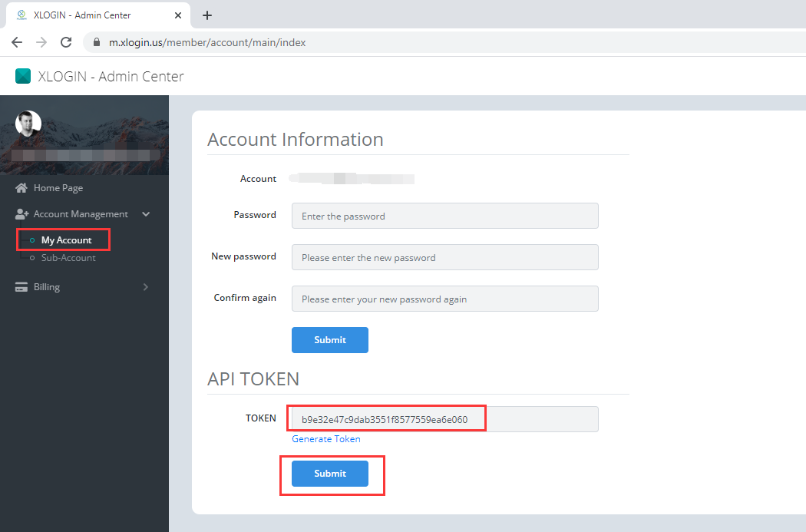Open the Billing menu

click(x=47, y=287)
